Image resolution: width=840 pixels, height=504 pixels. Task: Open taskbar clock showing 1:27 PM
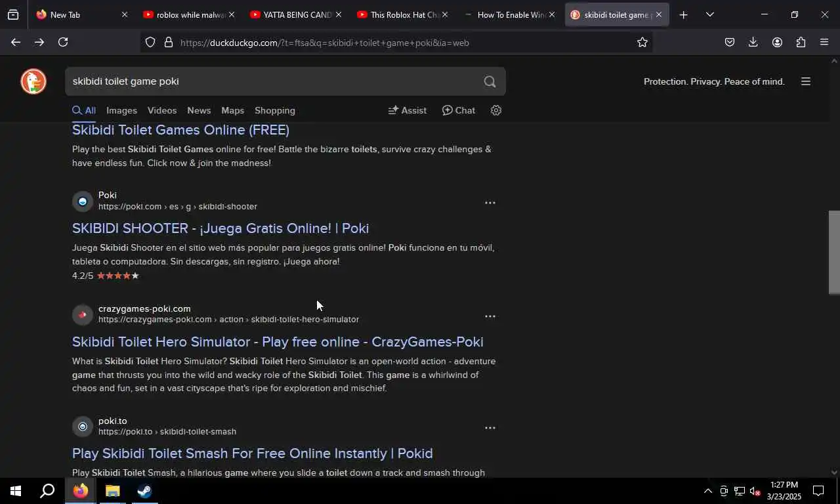click(x=784, y=491)
